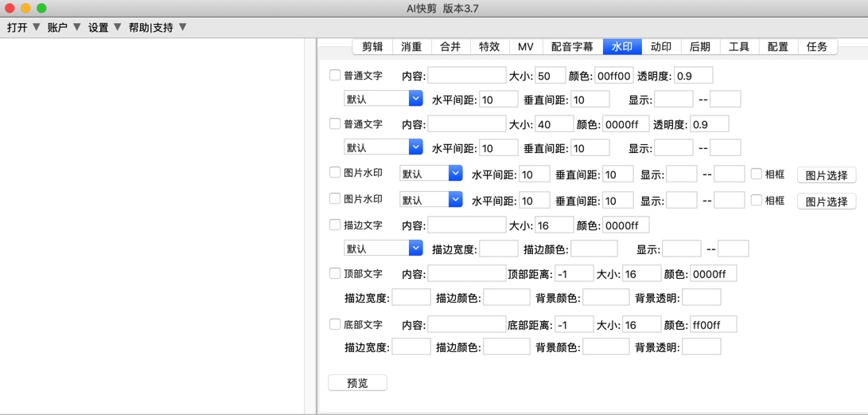Tick 相框 checkbox in first 图片水印 row

click(x=756, y=174)
